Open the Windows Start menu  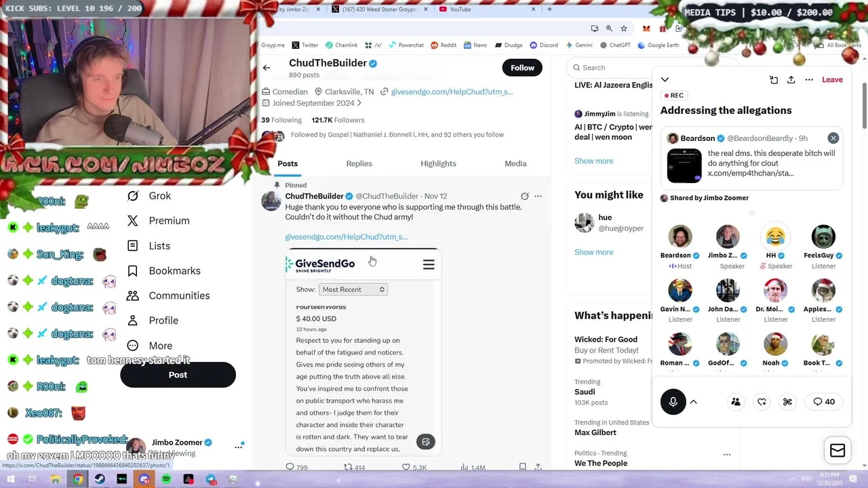click(10, 480)
